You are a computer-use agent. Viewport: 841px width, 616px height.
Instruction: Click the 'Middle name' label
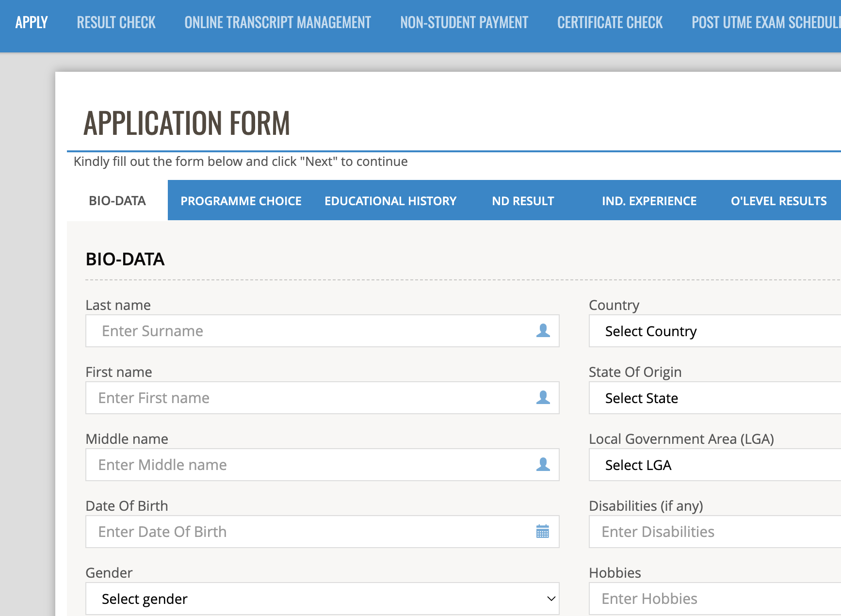(x=127, y=439)
